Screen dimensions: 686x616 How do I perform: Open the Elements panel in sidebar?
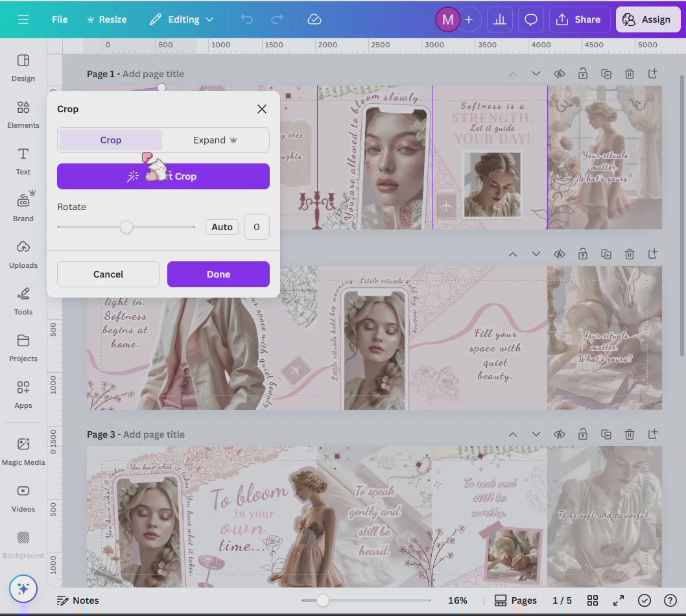click(23, 113)
